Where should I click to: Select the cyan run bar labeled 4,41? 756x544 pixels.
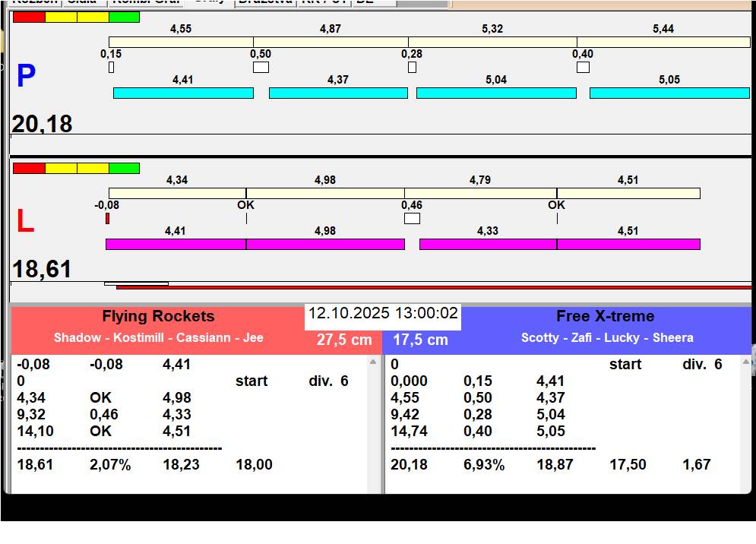coord(183,93)
